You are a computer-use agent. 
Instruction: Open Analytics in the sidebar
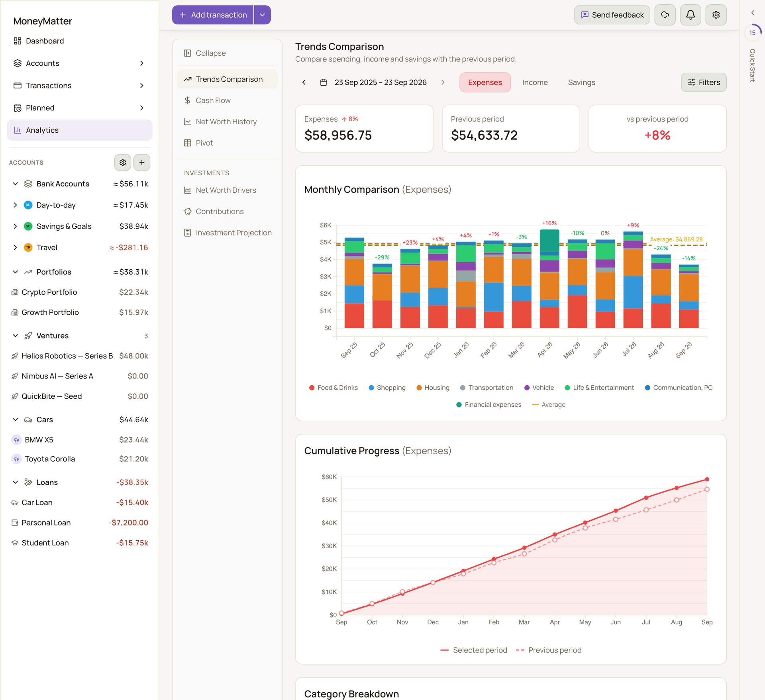pyautogui.click(x=80, y=130)
